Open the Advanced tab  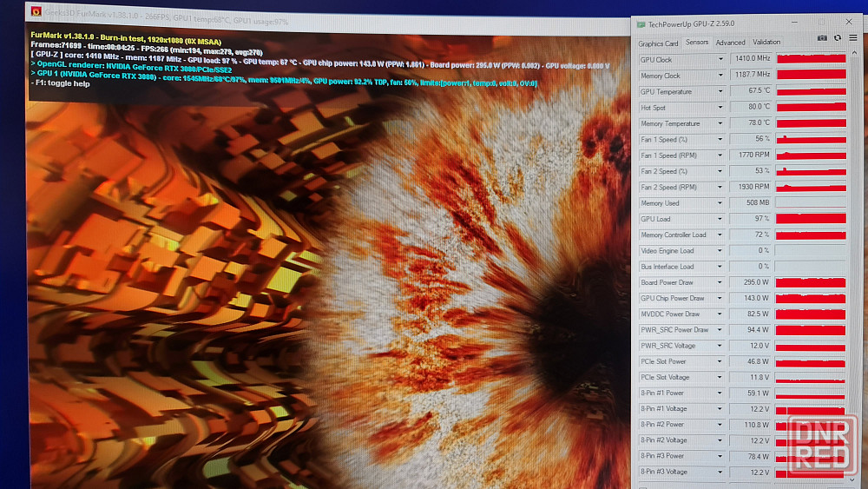click(x=730, y=43)
